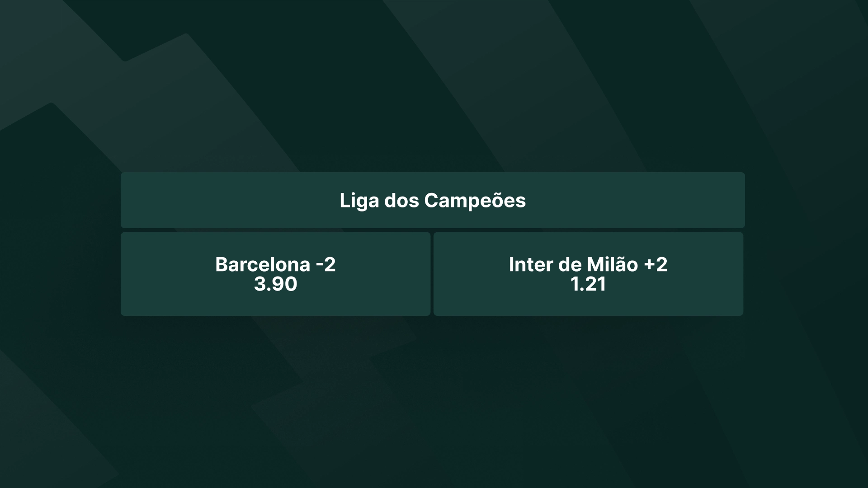Screen dimensions: 868x488
Task: Click the +2 handicap number
Action: point(656,264)
